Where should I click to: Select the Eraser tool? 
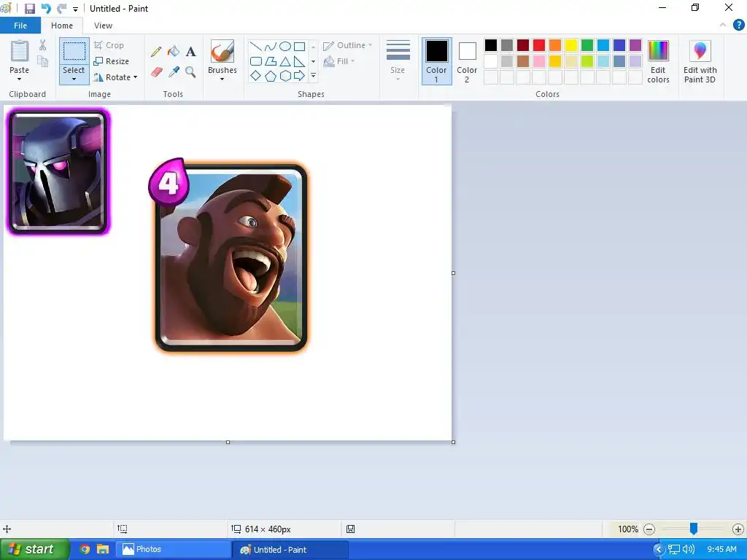tap(157, 72)
